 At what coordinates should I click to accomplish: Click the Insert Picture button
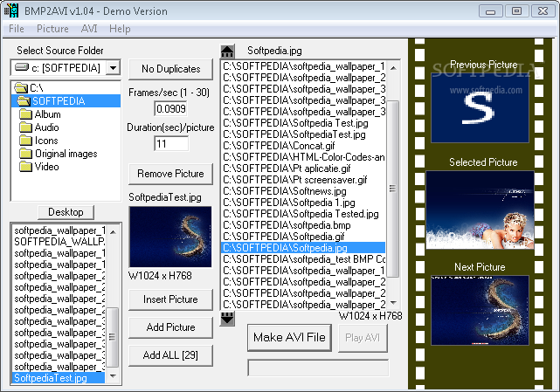pos(170,299)
